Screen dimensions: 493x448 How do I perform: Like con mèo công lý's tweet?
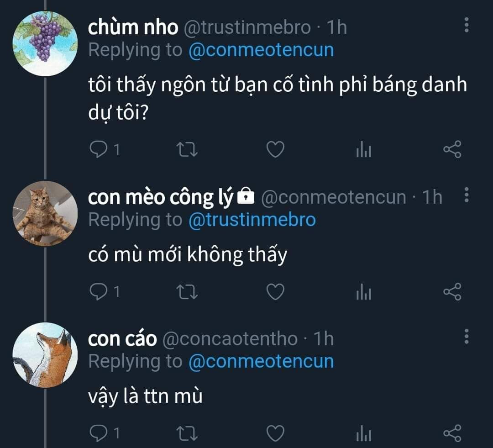(x=275, y=292)
